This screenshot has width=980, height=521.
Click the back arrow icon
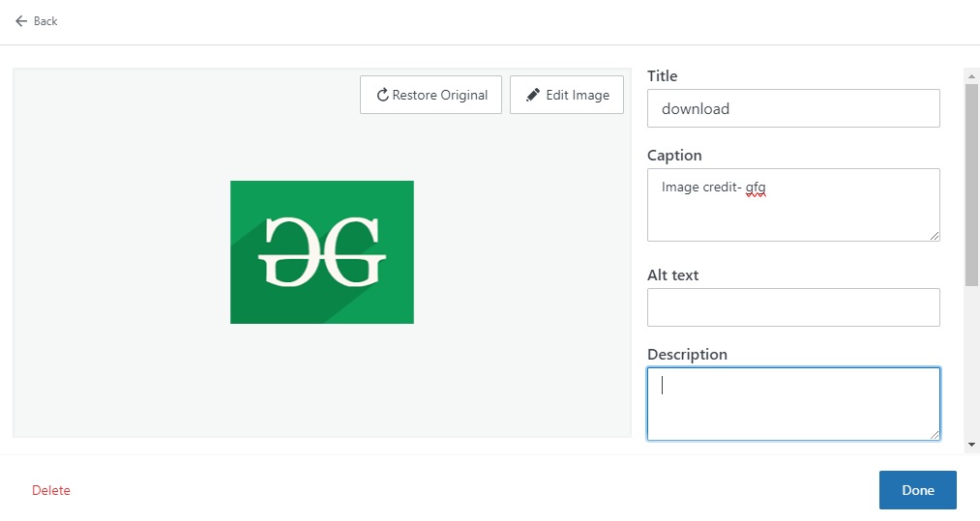[x=21, y=21]
